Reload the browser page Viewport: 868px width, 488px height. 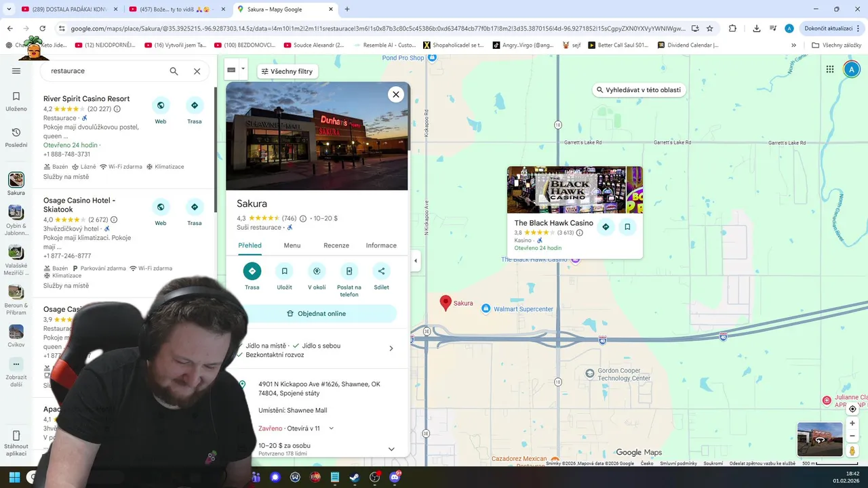(x=42, y=28)
